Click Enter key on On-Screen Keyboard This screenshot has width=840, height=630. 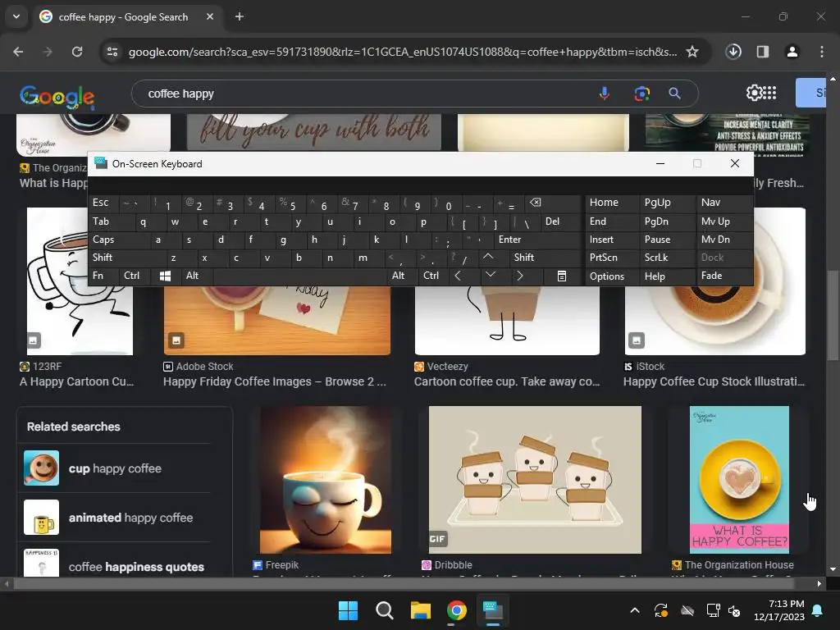(x=537, y=240)
